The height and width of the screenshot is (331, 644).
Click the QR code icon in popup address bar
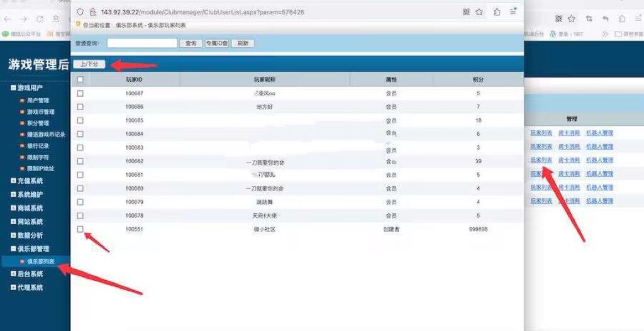point(466,12)
